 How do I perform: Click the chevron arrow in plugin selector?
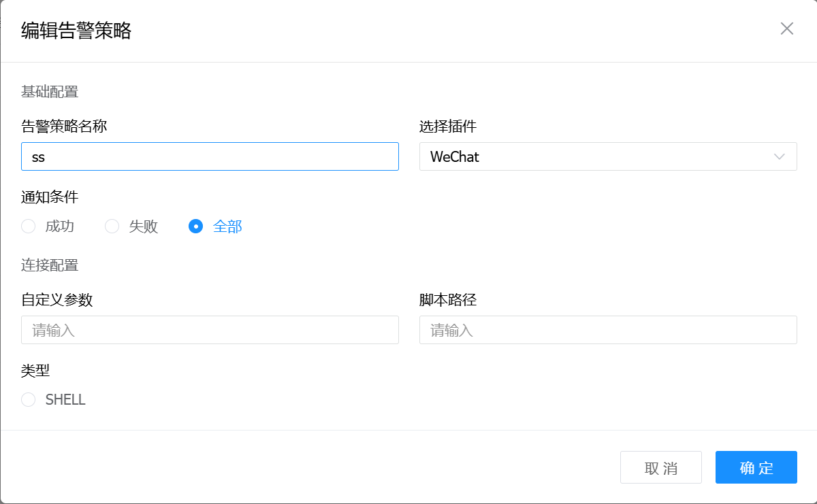(780, 156)
